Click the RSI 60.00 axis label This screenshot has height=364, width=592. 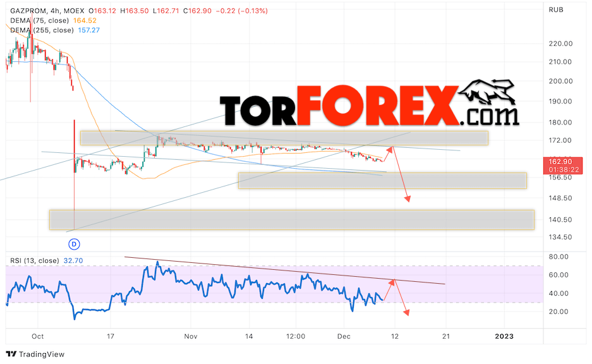tap(559, 276)
